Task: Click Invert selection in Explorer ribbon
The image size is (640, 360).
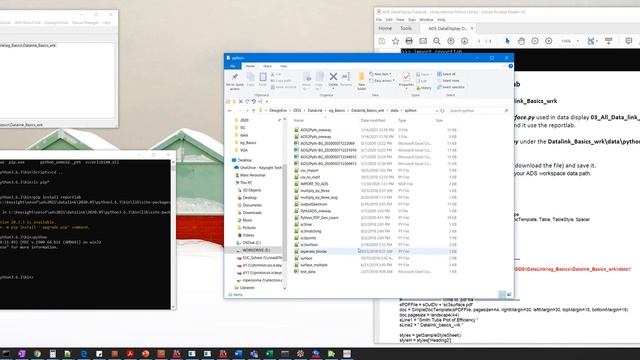Action: [x=451, y=87]
